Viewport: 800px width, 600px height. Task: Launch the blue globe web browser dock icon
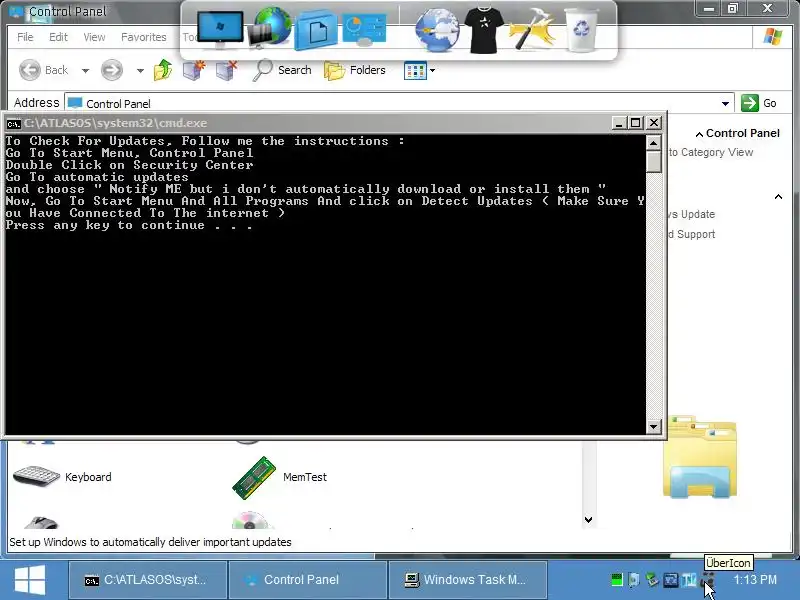point(437,30)
